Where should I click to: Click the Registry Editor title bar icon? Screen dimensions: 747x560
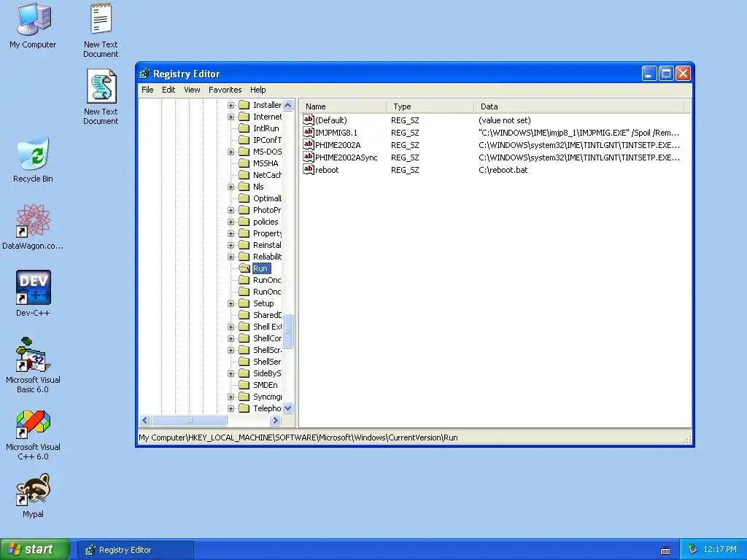point(144,74)
